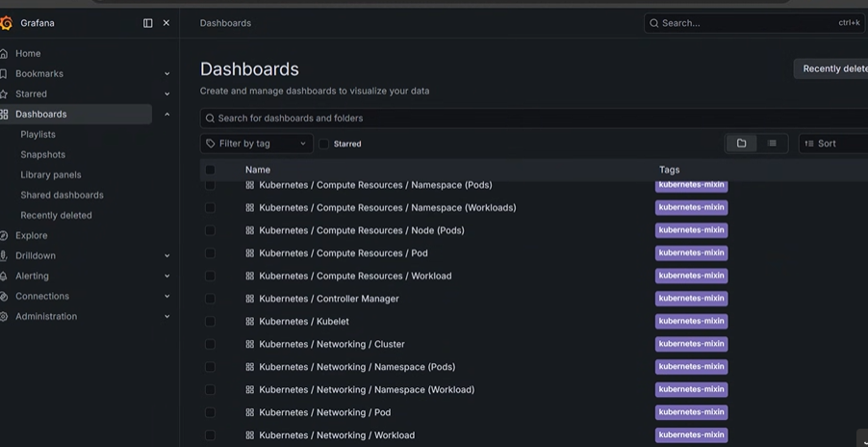Expand the Connections section chevron
The width and height of the screenshot is (868, 447).
[167, 297]
